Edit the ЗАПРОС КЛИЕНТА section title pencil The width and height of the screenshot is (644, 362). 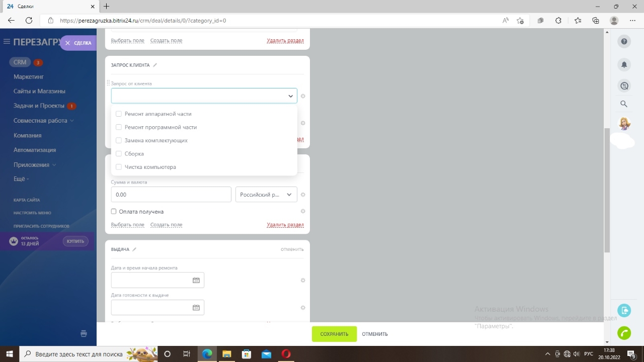(x=155, y=65)
